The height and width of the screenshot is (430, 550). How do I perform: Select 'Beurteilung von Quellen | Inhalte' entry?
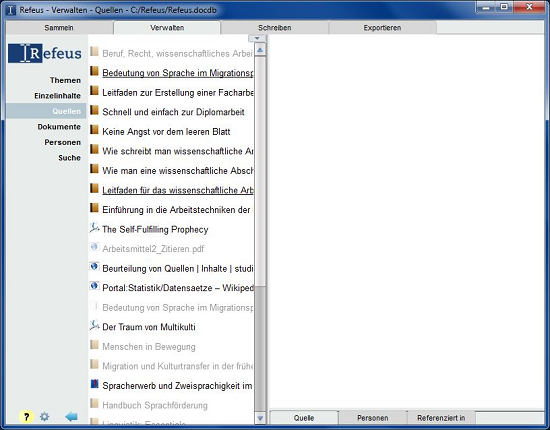tap(177, 269)
